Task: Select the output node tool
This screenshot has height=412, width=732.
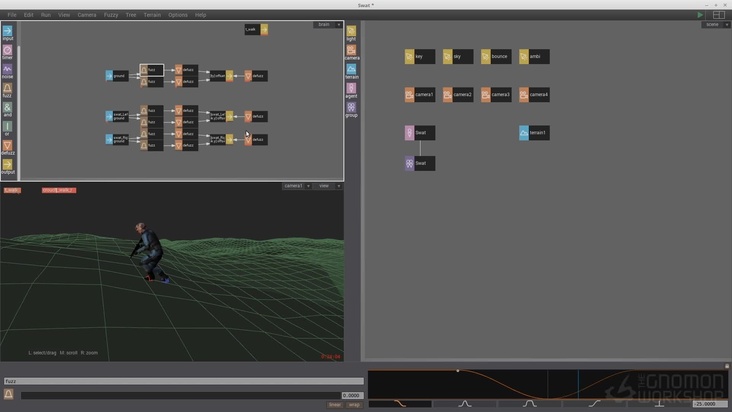Action: tap(8, 165)
